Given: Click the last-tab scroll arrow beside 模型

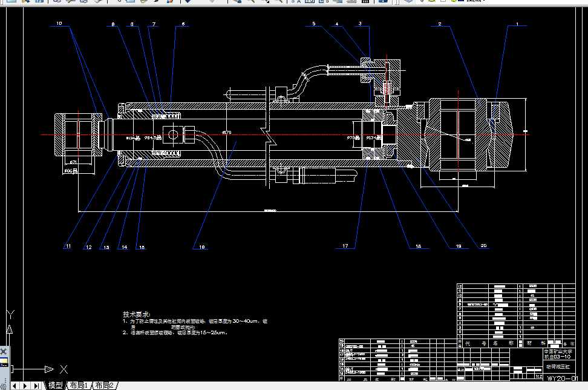Looking at the screenshot, I should click(36, 386).
